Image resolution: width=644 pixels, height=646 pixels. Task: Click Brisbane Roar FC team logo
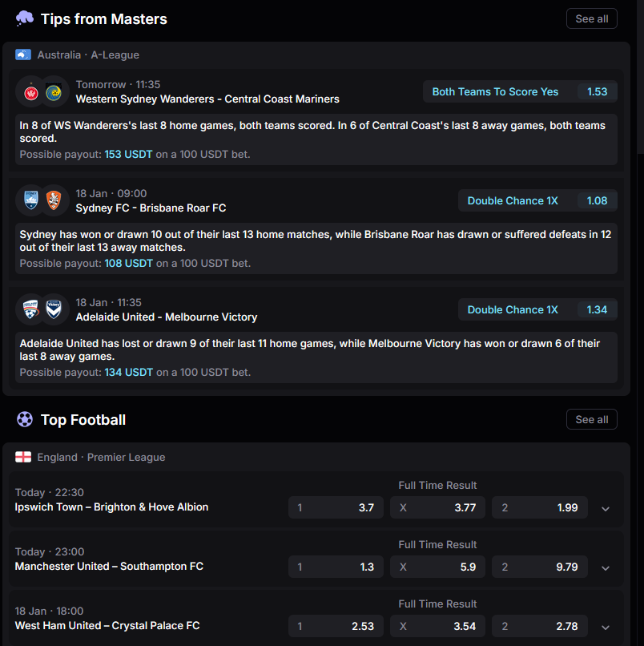point(54,200)
